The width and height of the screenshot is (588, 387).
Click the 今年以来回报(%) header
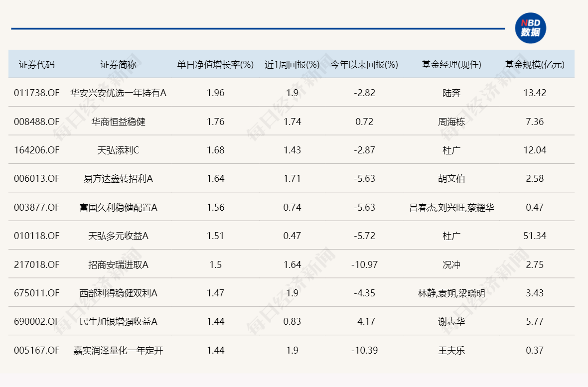coord(364,65)
